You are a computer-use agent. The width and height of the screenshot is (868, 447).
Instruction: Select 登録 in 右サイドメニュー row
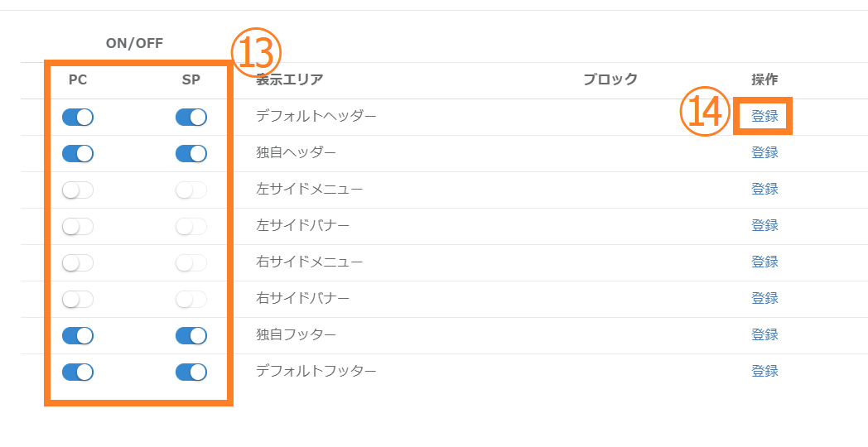pyautogui.click(x=764, y=262)
